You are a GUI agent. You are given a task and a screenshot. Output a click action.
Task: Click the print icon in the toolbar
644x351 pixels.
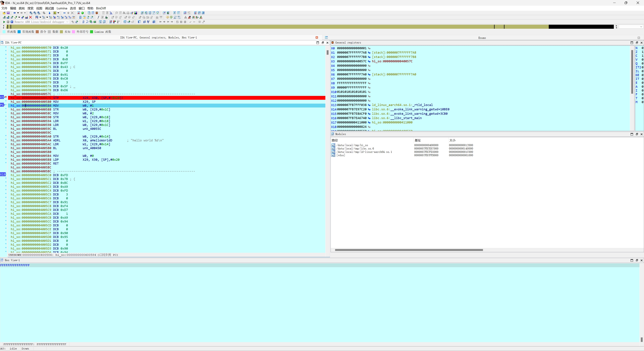(x=128, y=13)
